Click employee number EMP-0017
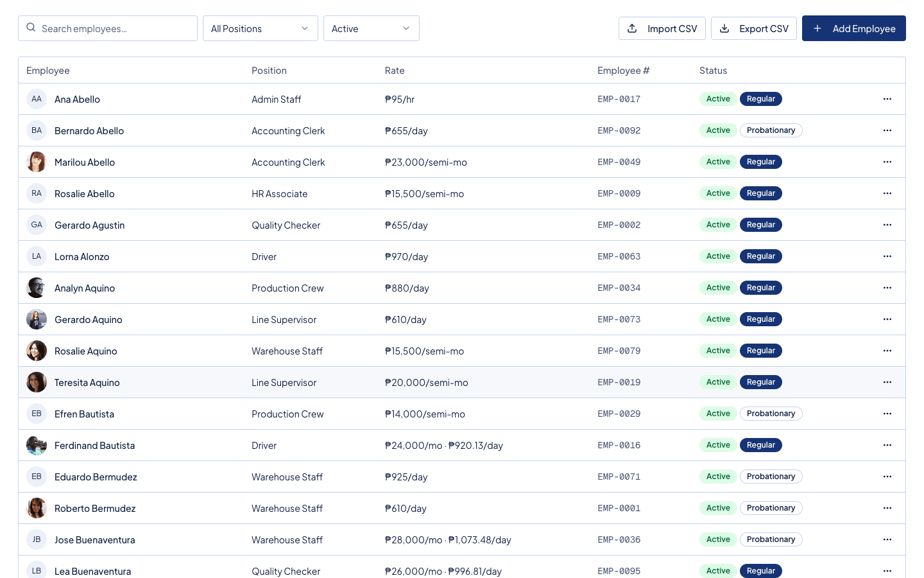This screenshot has height=578, width=924. point(619,99)
